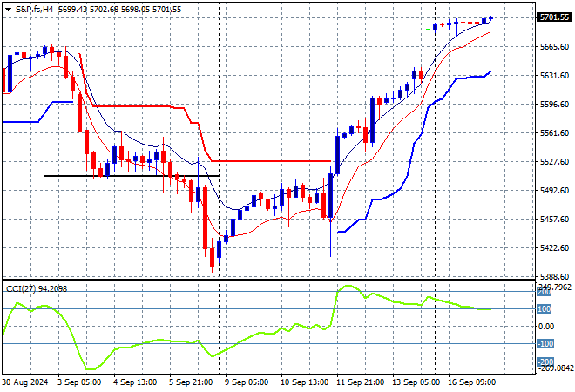Image resolution: width=575 pixels, height=392 pixels.
Task: Click the 5492.60 price axis label
Action: [x=555, y=190]
